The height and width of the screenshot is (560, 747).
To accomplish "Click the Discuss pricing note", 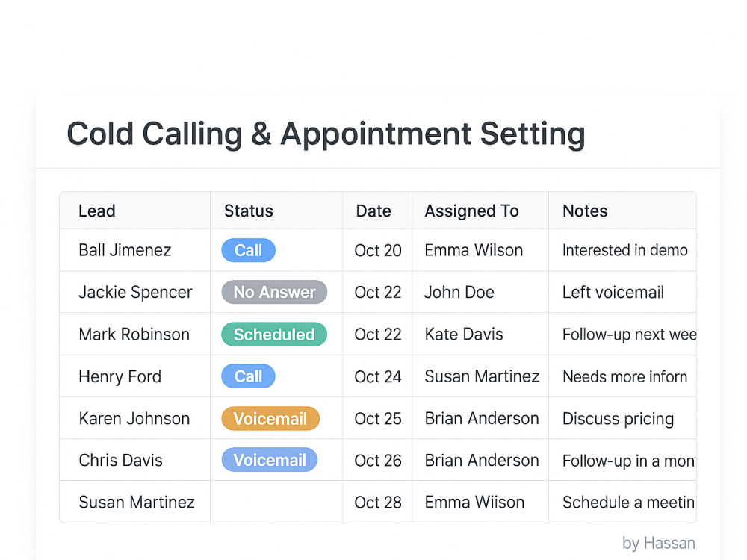I will [618, 419].
